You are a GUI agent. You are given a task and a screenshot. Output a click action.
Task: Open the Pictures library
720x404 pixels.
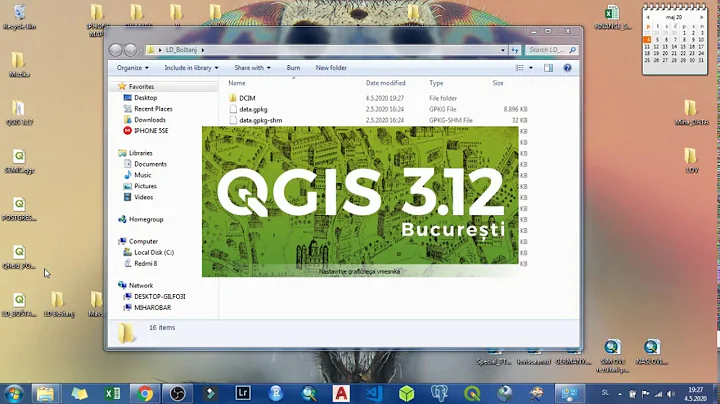(x=145, y=186)
